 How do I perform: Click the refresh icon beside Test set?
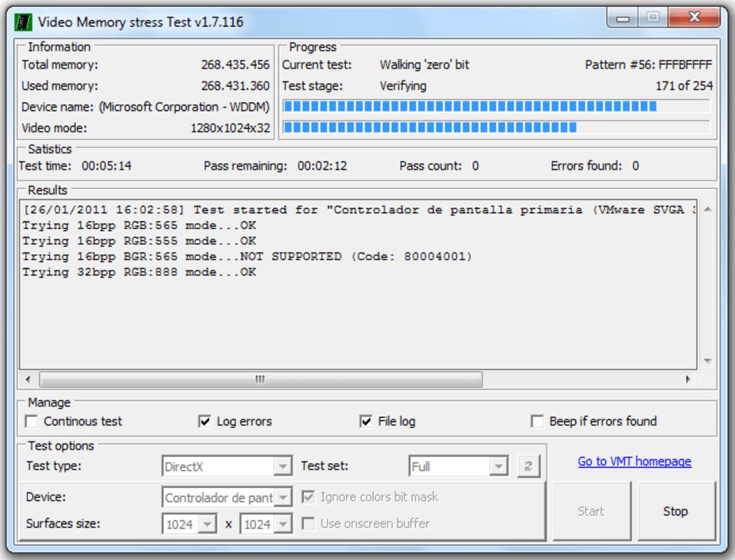point(528,466)
